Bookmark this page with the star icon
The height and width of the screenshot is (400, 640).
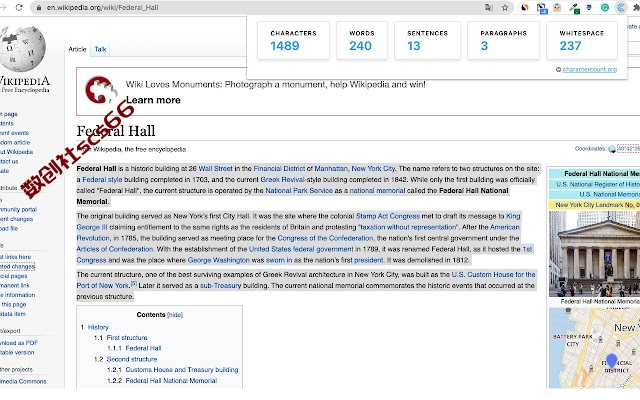click(x=505, y=7)
